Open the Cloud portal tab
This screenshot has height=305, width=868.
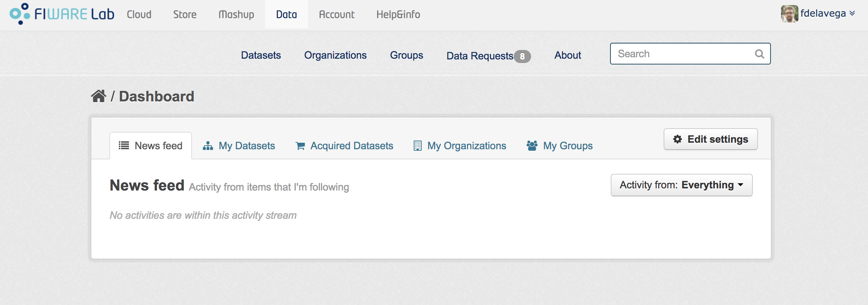point(139,14)
